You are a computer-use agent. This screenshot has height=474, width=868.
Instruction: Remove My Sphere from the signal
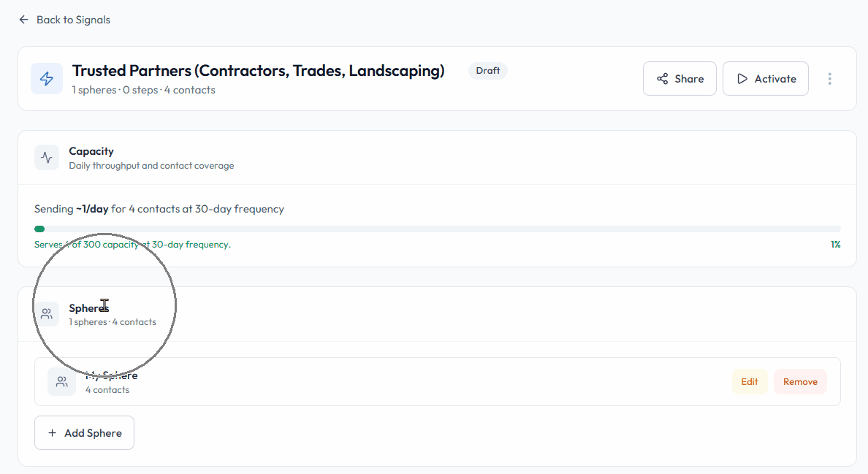(x=800, y=382)
